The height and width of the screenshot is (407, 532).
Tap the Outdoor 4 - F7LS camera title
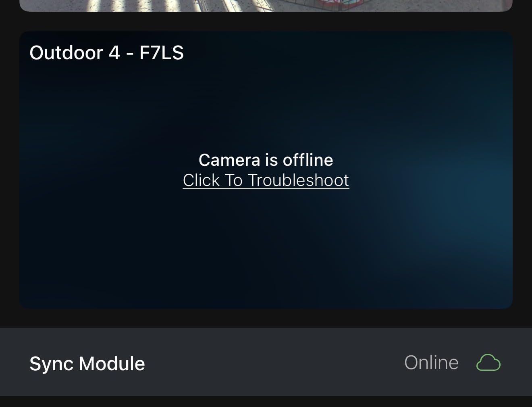coord(106,53)
